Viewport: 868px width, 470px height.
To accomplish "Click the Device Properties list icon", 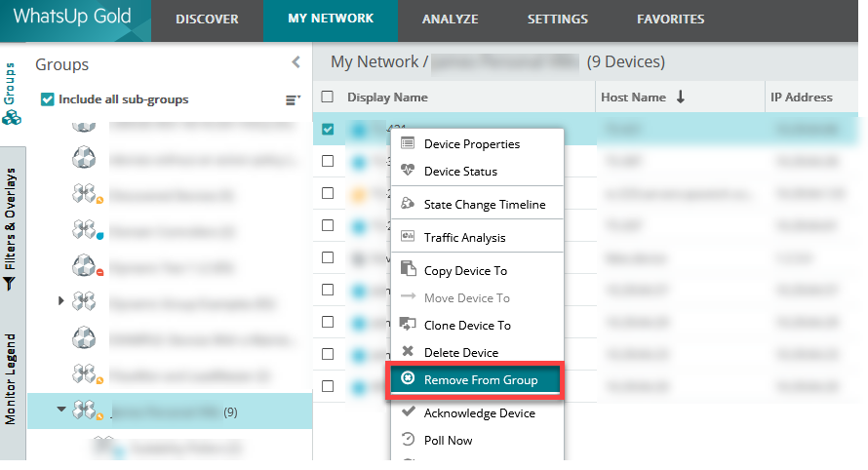I will [408, 143].
